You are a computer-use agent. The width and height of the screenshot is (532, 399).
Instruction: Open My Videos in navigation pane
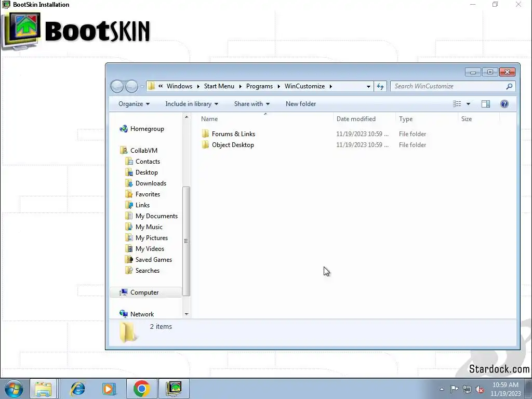(150, 249)
